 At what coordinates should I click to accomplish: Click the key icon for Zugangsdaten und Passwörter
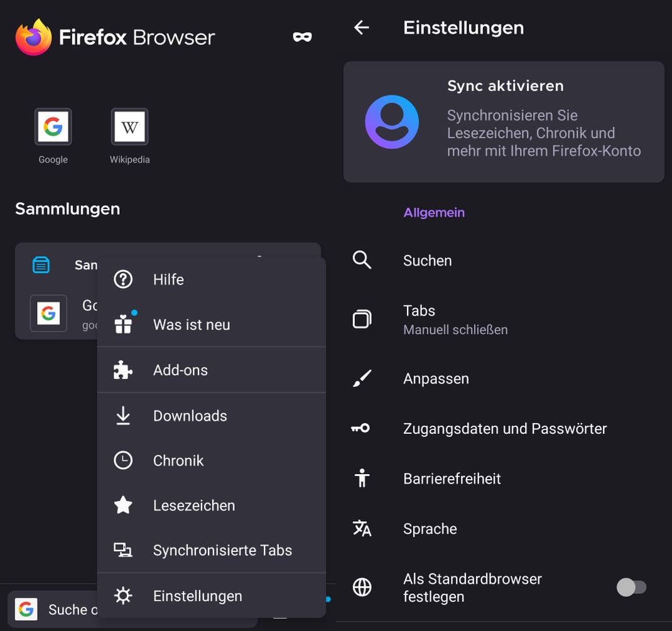[x=362, y=428]
